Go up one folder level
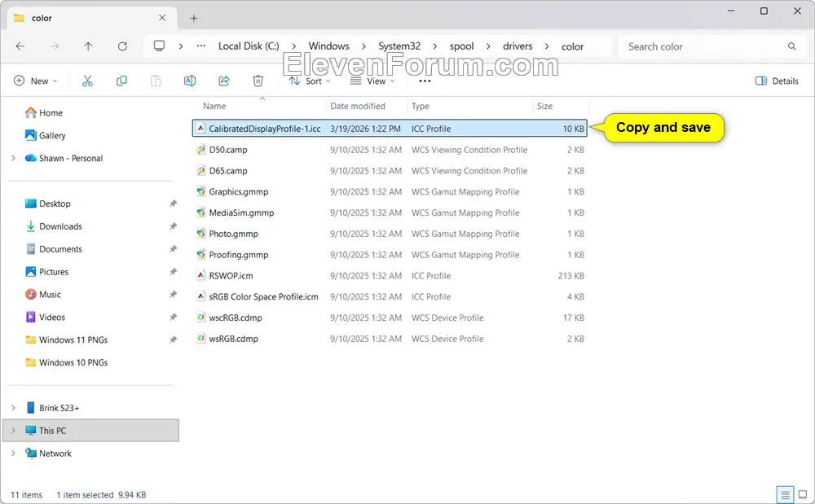815x504 pixels. 88,46
